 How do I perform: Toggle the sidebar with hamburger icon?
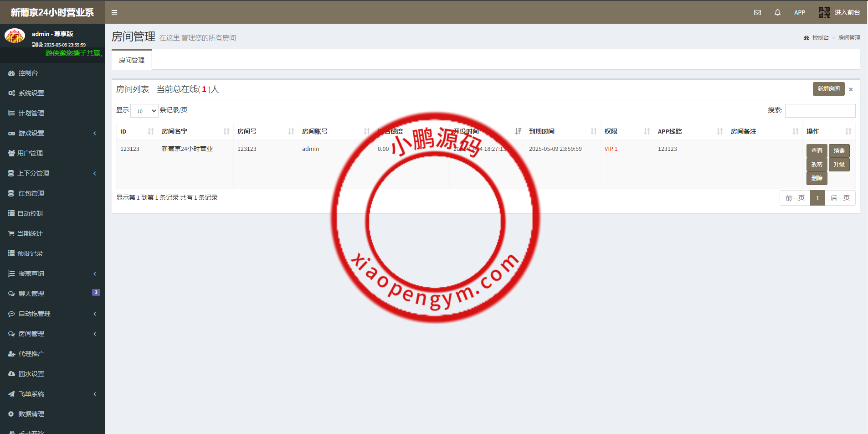tap(114, 12)
